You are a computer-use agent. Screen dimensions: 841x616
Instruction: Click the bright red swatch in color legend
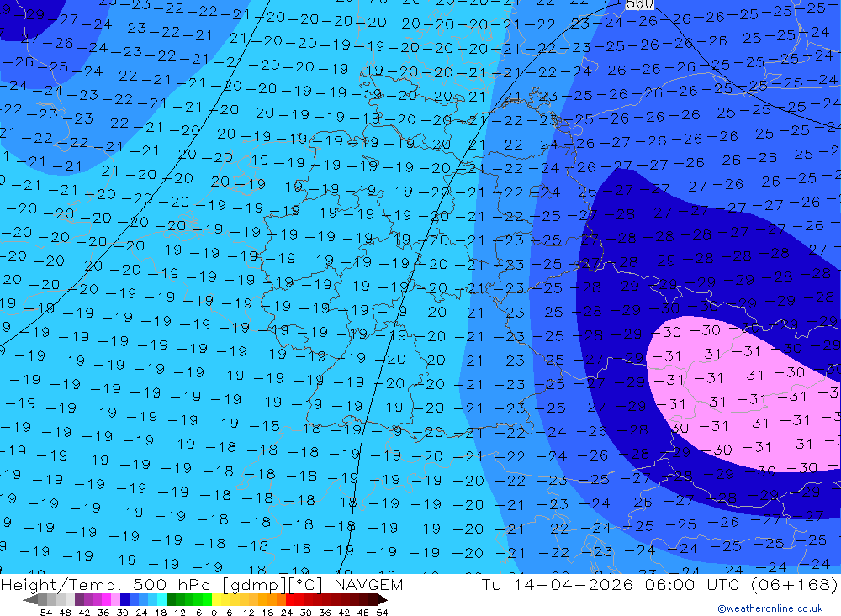click(290, 600)
